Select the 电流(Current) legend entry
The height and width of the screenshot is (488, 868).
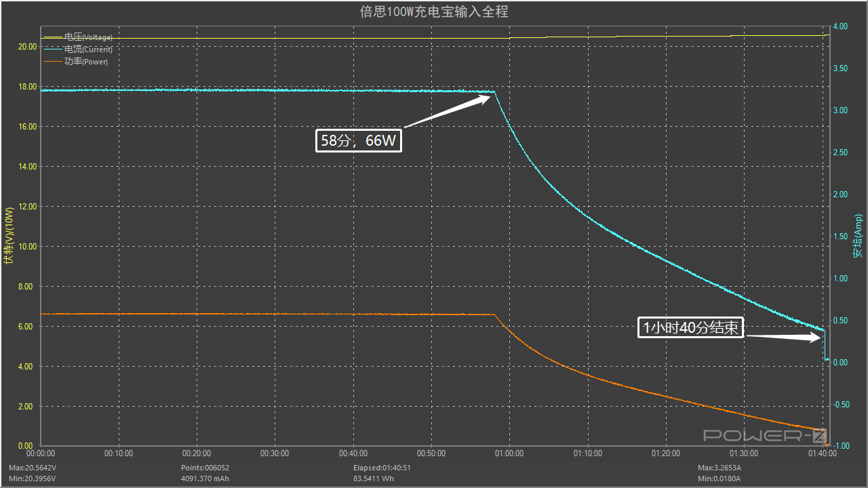(88, 49)
